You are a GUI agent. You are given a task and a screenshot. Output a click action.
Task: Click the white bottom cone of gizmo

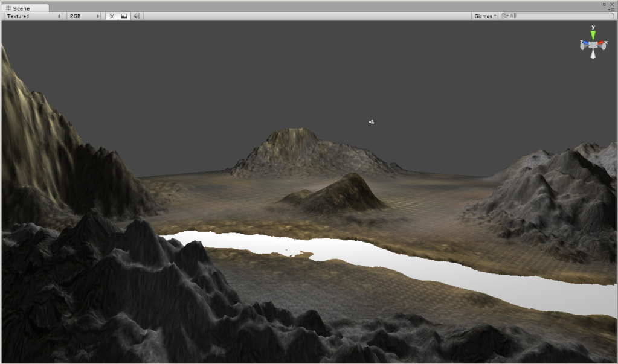(x=593, y=54)
